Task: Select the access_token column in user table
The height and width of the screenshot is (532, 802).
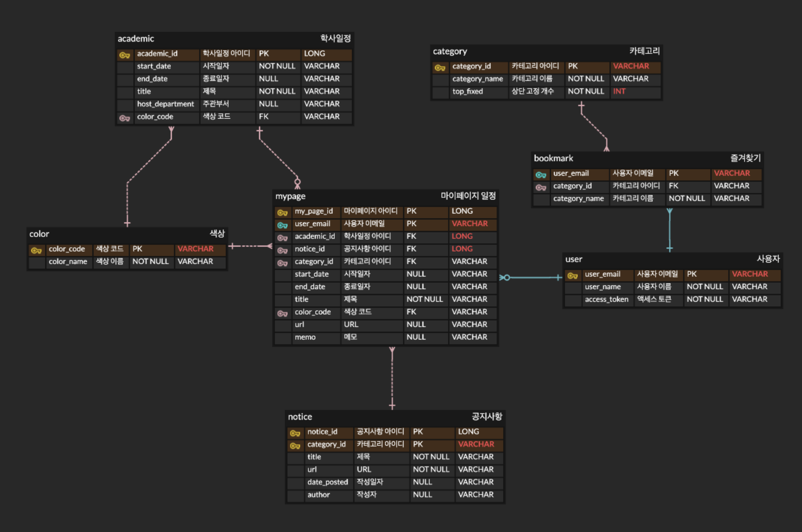Action: (606, 299)
